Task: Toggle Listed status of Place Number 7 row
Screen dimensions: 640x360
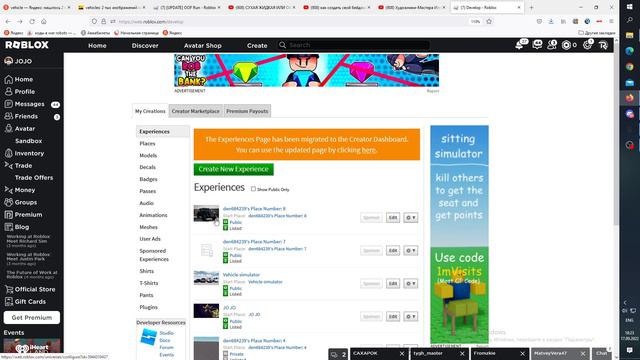Action: [x=225, y=261]
